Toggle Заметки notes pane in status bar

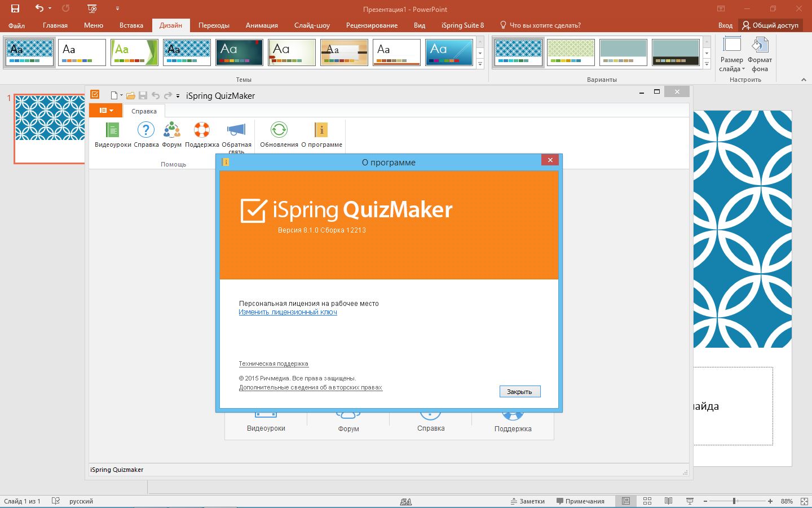pos(528,501)
